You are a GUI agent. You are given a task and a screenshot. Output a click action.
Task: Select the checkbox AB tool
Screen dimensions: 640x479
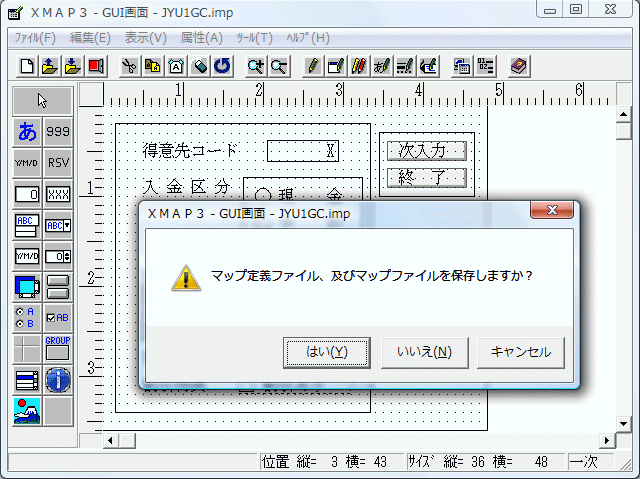58,318
